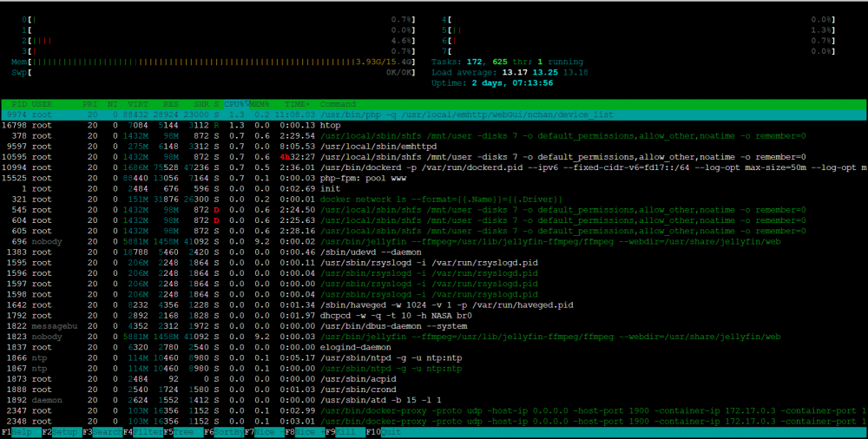Click the Load average line

click(x=510, y=73)
